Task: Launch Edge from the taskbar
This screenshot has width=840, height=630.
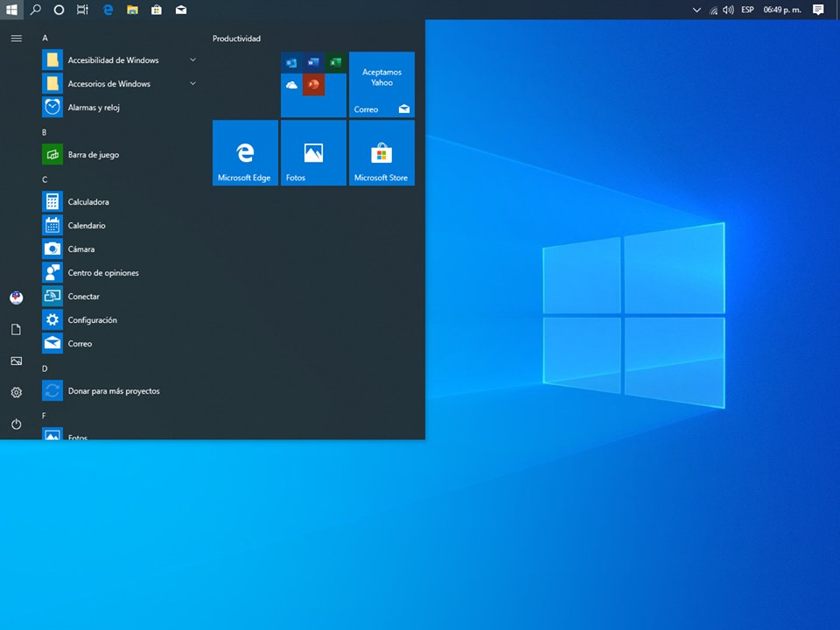Action: click(x=108, y=10)
